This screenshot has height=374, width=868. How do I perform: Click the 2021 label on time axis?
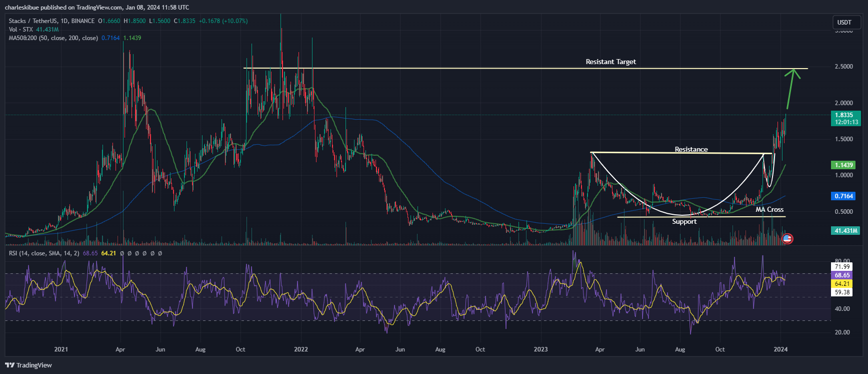pos(61,349)
